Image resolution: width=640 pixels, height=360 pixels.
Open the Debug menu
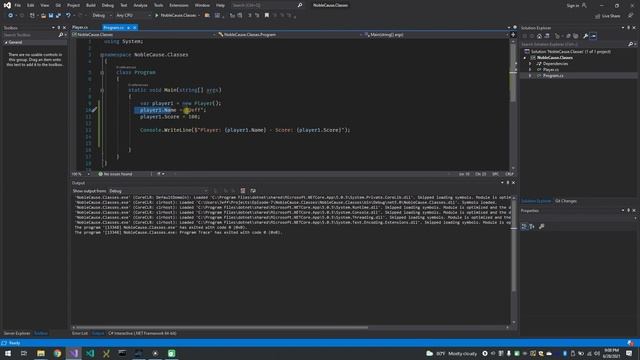coord(108,5)
